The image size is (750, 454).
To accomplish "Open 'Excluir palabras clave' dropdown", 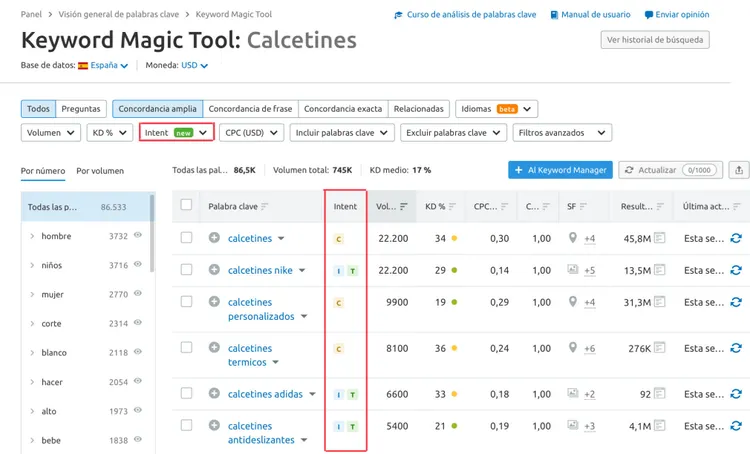I will 453,133.
